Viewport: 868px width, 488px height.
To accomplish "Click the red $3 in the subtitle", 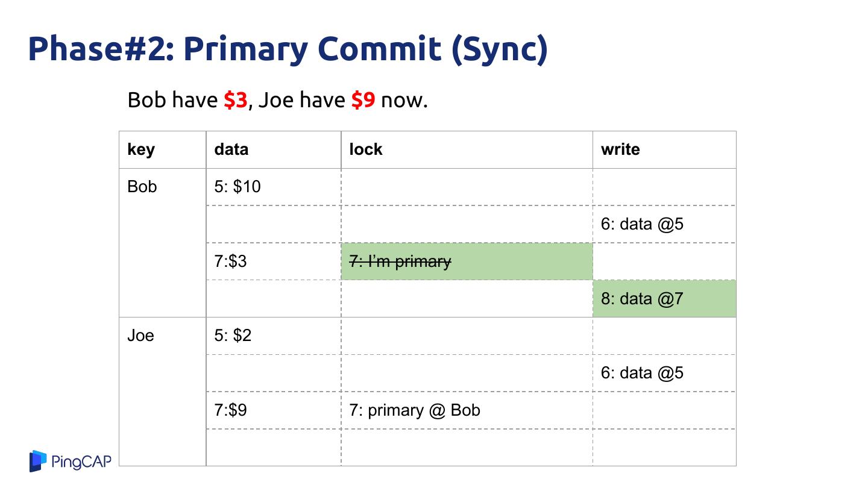I will [235, 100].
